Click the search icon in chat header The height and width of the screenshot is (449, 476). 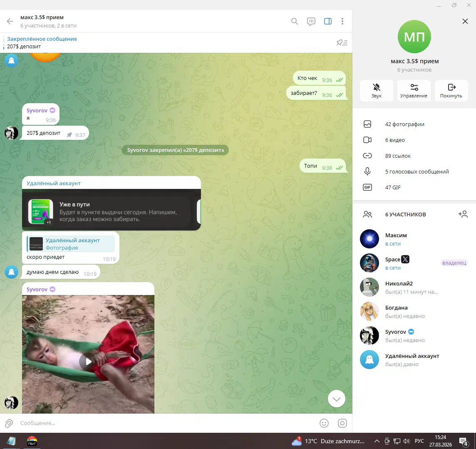295,21
